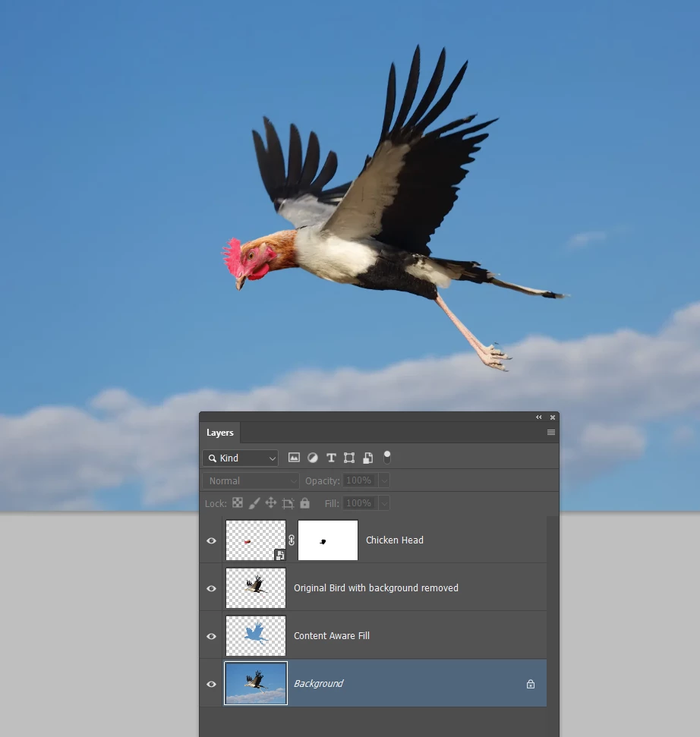Select the Layers tab
The width and height of the screenshot is (700, 737).
click(220, 433)
